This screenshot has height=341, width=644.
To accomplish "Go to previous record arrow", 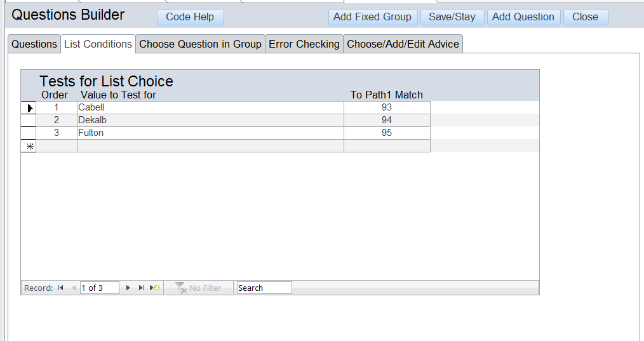I will (x=74, y=288).
